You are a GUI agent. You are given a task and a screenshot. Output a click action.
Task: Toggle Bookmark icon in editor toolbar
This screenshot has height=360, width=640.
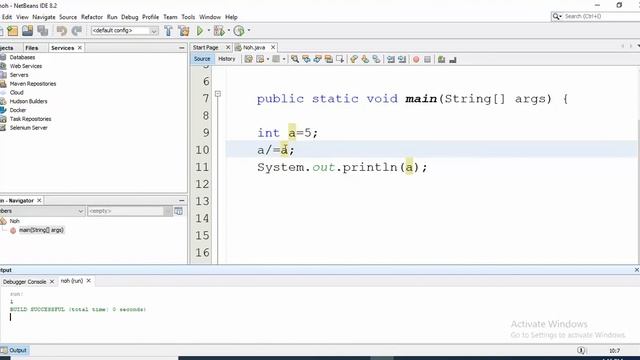376,59
